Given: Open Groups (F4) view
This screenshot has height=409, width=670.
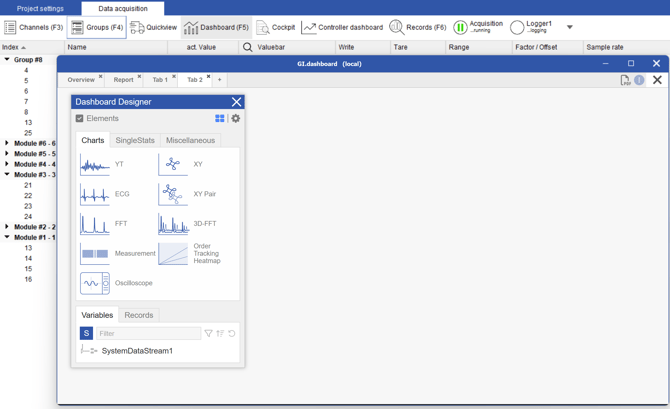Looking at the screenshot, I should (x=97, y=27).
